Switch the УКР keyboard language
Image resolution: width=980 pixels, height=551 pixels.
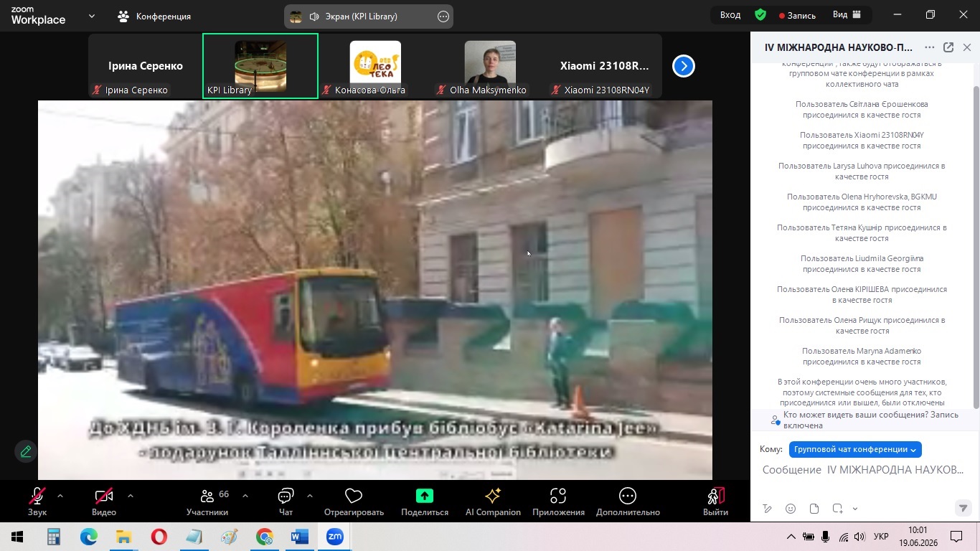881,537
